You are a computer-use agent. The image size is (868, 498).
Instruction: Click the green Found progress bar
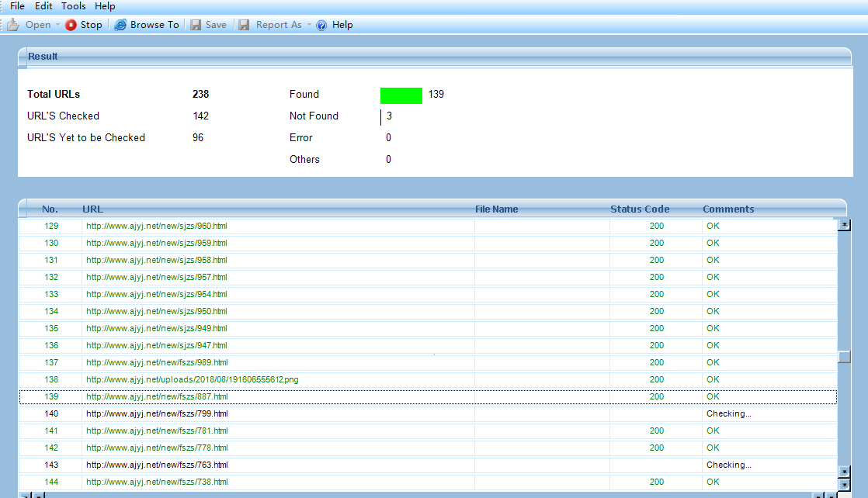click(x=401, y=95)
